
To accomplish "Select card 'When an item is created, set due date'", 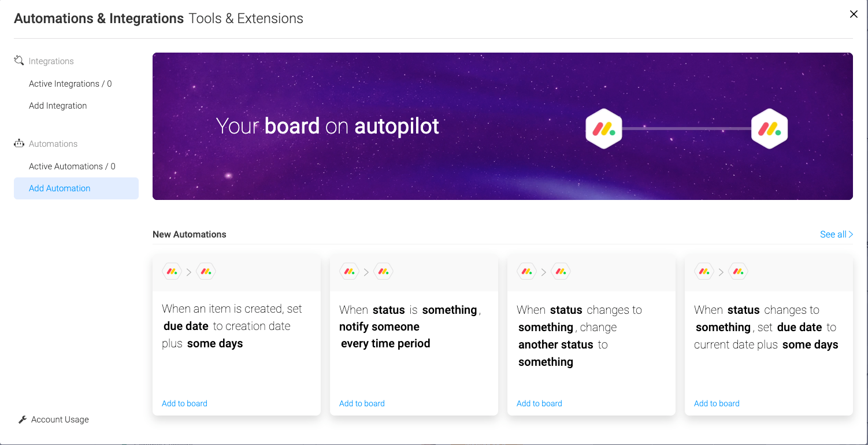I will click(x=236, y=335).
